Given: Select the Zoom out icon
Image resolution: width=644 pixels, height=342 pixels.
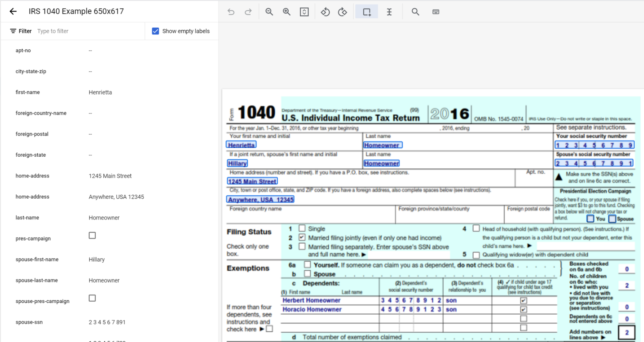Looking at the screenshot, I should click(269, 12).
